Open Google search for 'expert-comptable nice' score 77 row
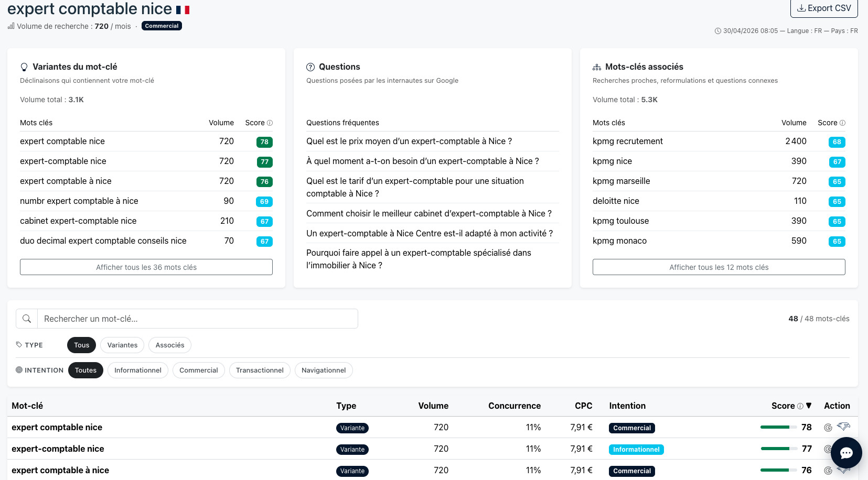Screen dimensions: 868x480 click(x=827, y=449)
